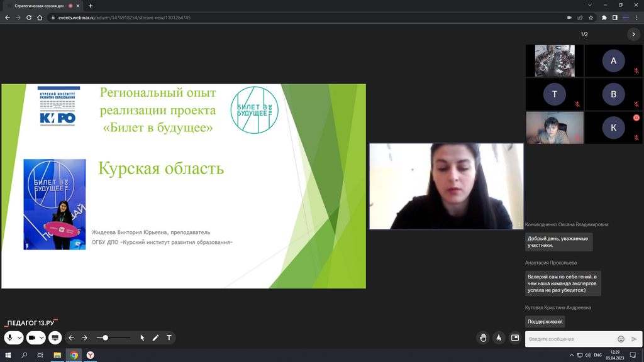Select the 'Стратегическая сессия' browser tab
644x362 pixels.
click(41, 6)
